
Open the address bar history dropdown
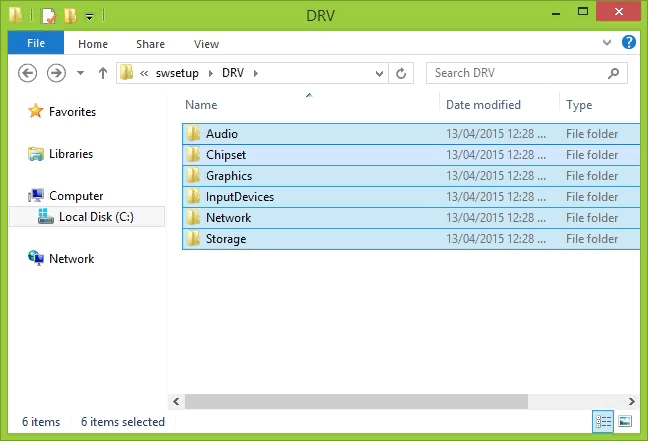[379, 74]
